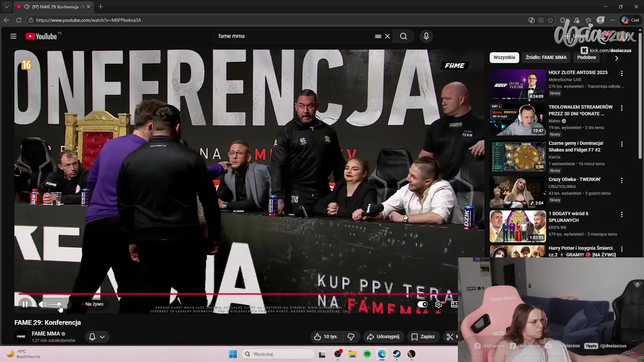Show more chips with right chevron
The image size is (644, 362).
pos(616,58)
